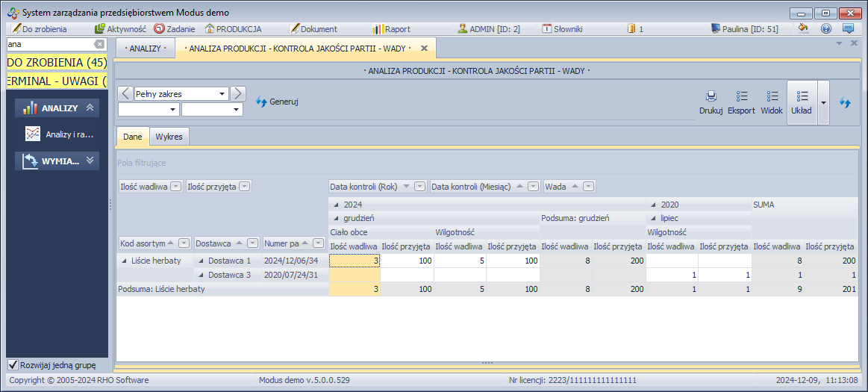This screenshot has height=392, width=868.
Task: Collapse the Liście herbaty row group
Action: click(123, 261)
